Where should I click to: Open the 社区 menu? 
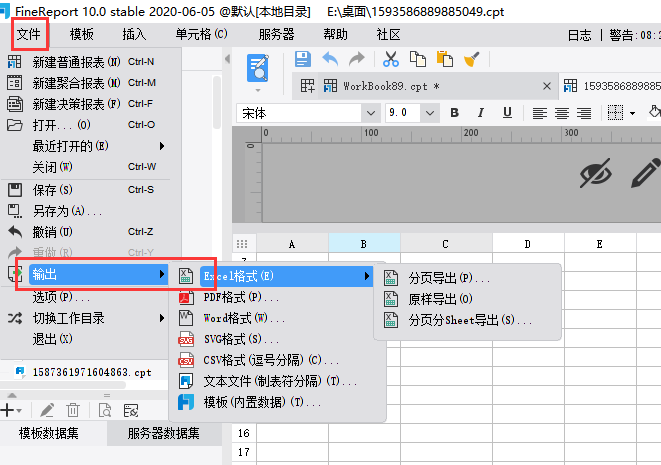(388, 34)
